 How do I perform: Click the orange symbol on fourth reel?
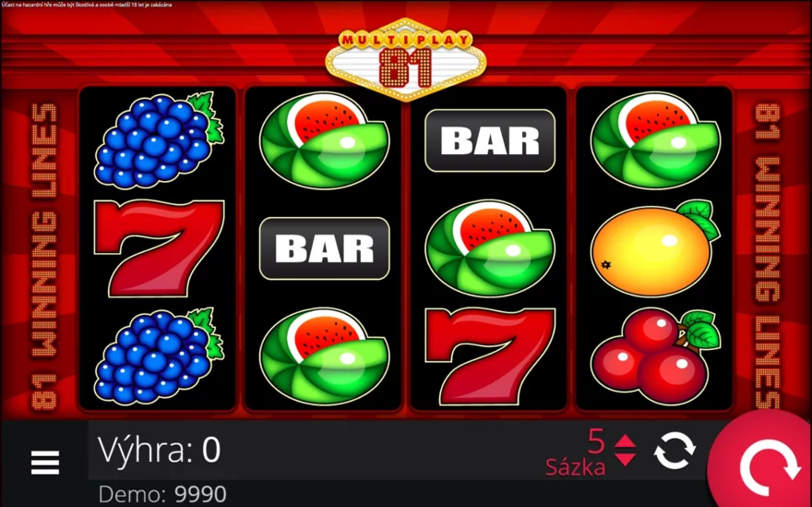click(655, 248)
